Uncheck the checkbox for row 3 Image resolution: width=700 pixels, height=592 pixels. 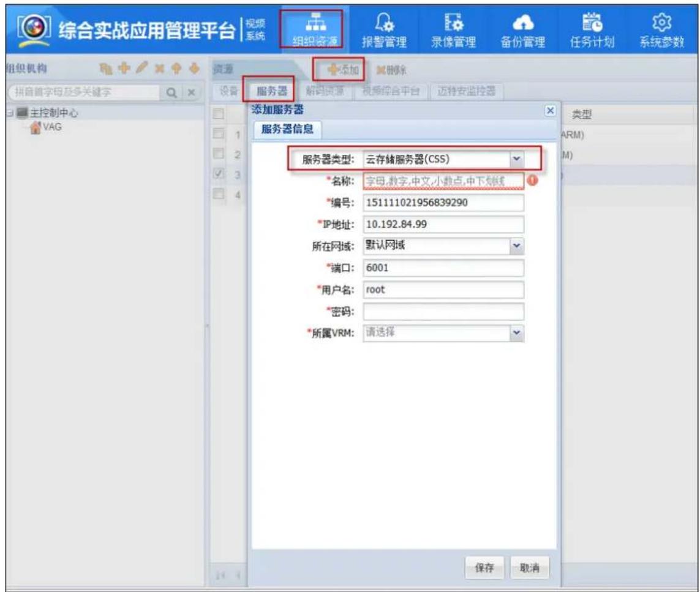point(218,173)
